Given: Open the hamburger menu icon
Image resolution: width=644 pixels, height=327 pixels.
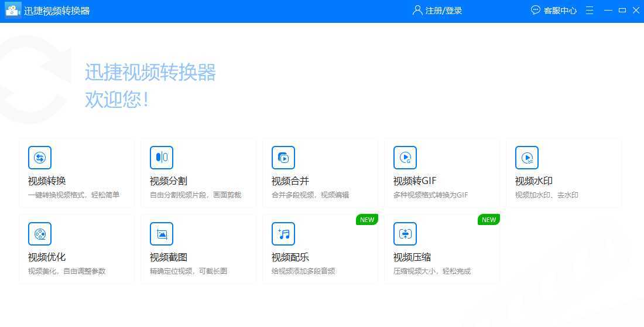Looking at the screenshot, I should 590,11.
